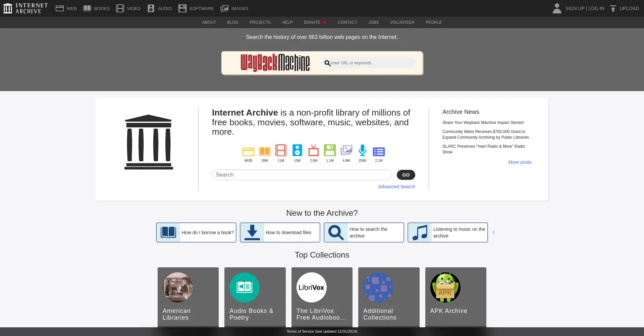Click the 'How to download files' text

(x=288, y=232)
